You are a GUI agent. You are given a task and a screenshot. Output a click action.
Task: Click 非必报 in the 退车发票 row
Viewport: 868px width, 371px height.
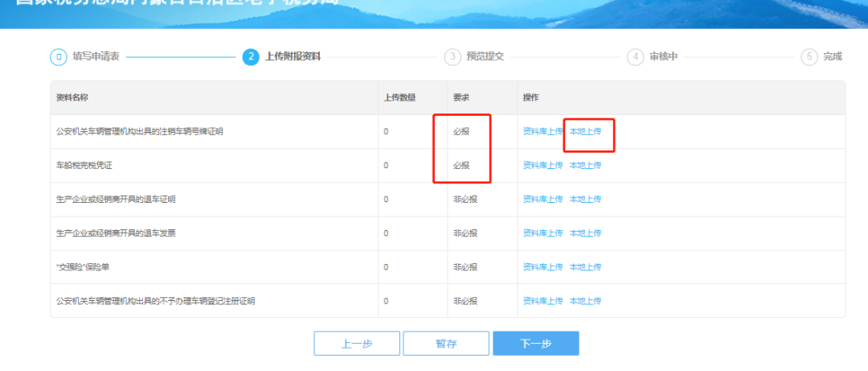[465, 233]
